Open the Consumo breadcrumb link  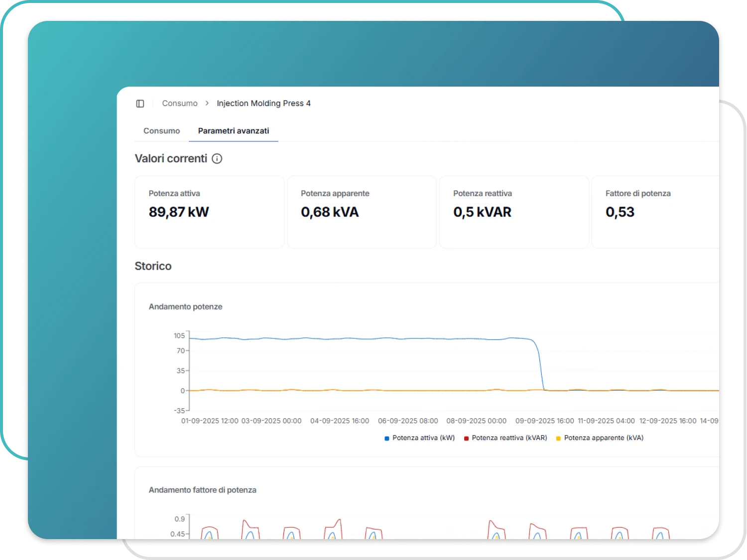pyautogui.click(x=179, y=104)
